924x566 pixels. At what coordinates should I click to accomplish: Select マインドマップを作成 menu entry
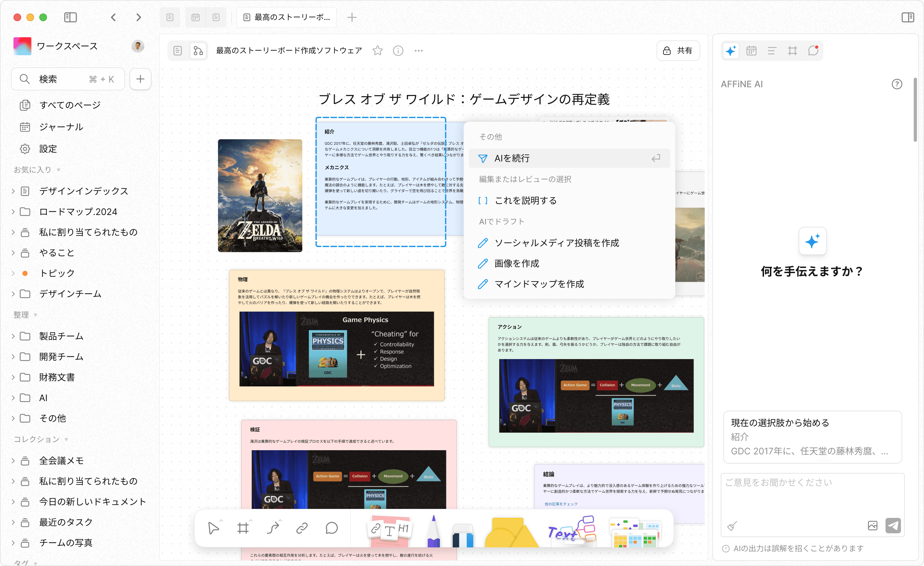[x=539, y=284]
